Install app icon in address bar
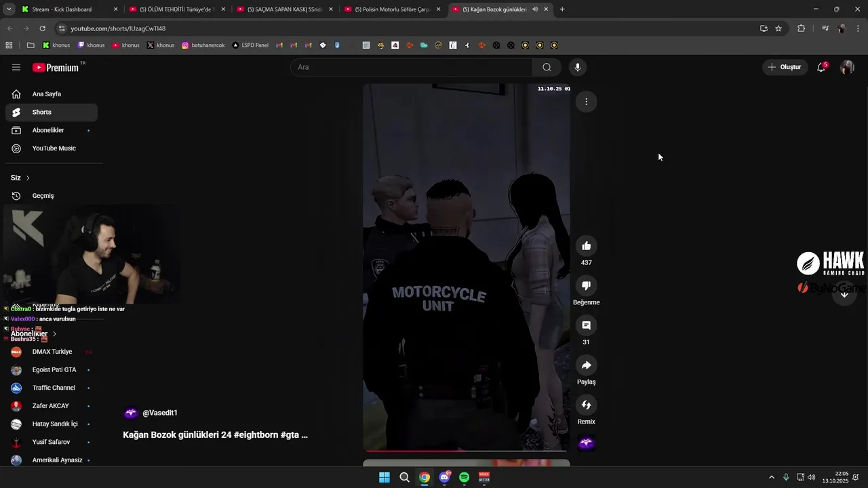 (x=764, y=28)
